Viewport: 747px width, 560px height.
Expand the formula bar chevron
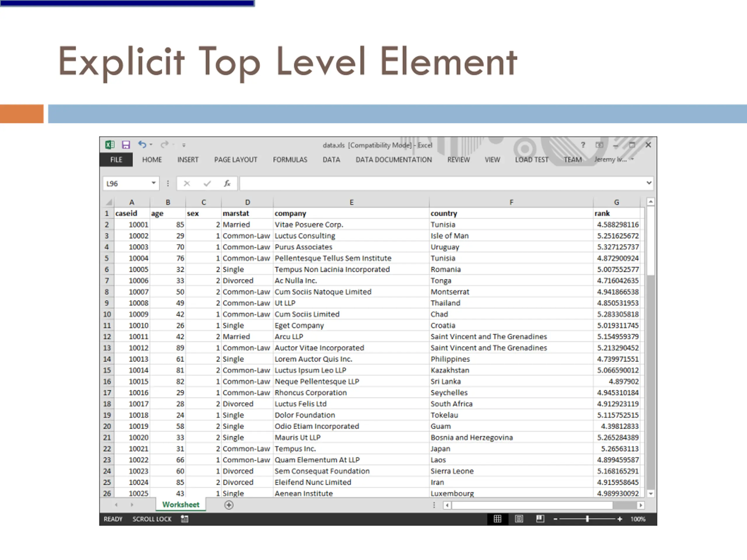pyautogui.click(x=649, y=183)
